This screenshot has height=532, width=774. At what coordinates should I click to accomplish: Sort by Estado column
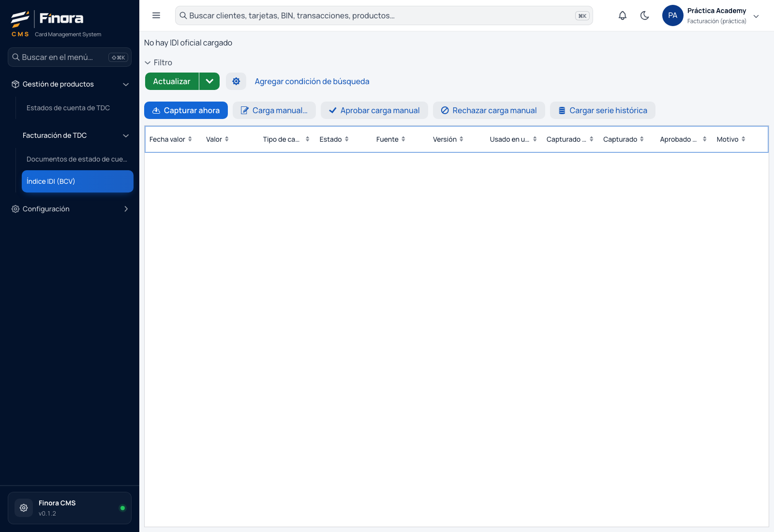(x=334, y=139)
